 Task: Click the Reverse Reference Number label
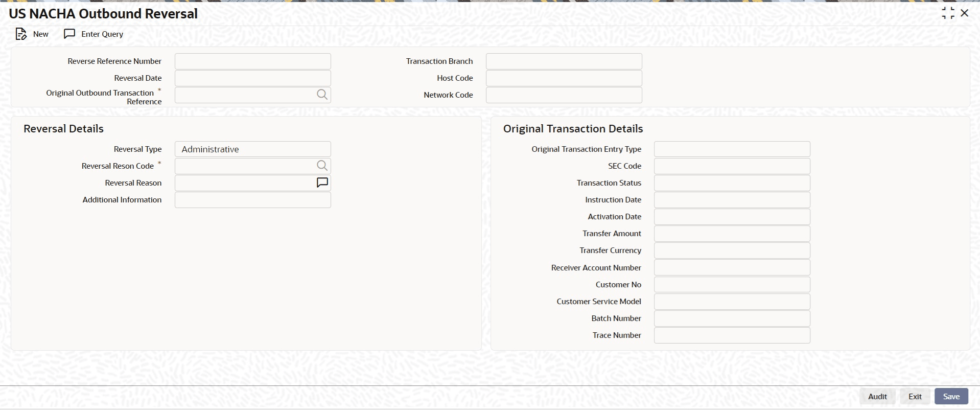114,61
